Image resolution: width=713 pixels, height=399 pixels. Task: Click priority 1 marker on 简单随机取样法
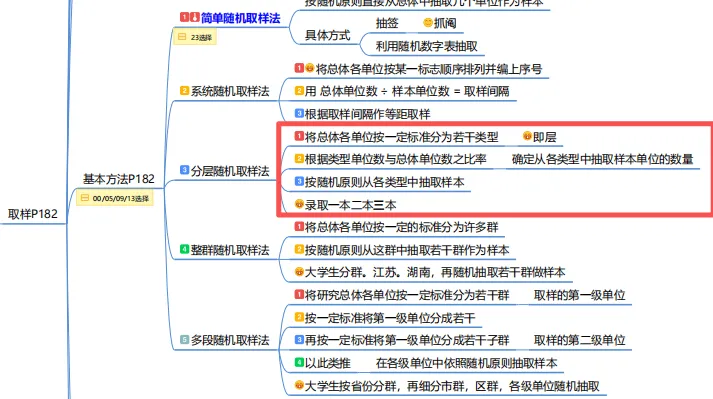[x=184, y=17]
